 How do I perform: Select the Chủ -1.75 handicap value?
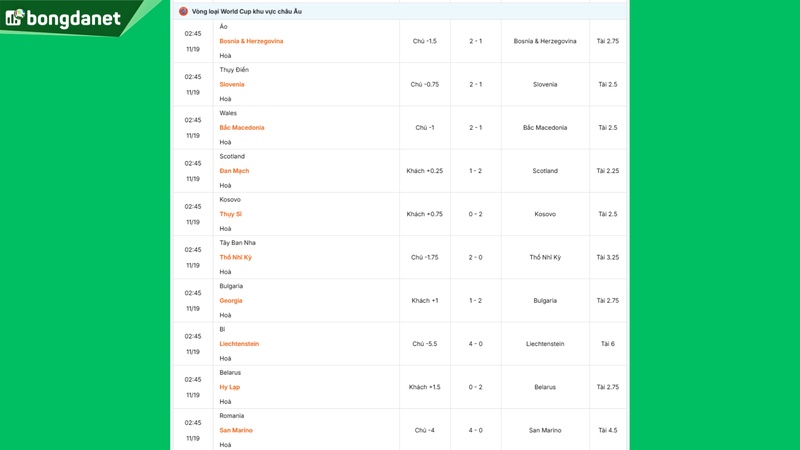pyautogui.click(x=425, y=257)
